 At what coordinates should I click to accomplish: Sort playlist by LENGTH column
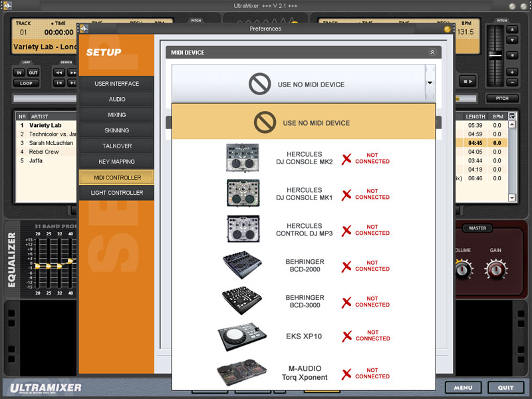[475, 116]
